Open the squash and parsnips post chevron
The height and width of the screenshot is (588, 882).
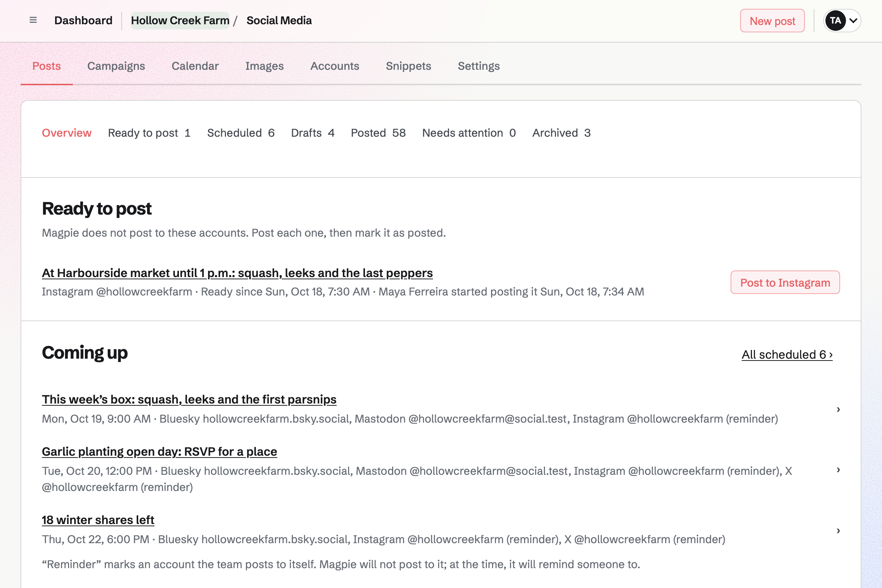[838, 409]
